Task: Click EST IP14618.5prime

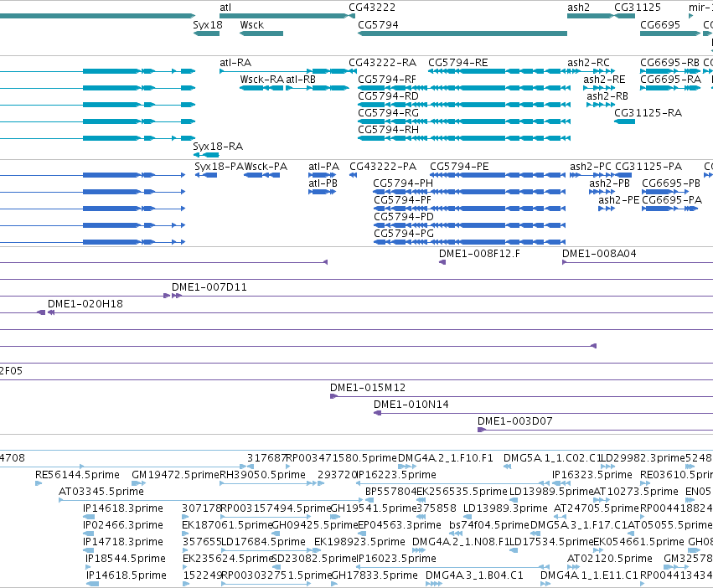Action: pos(127,576)
